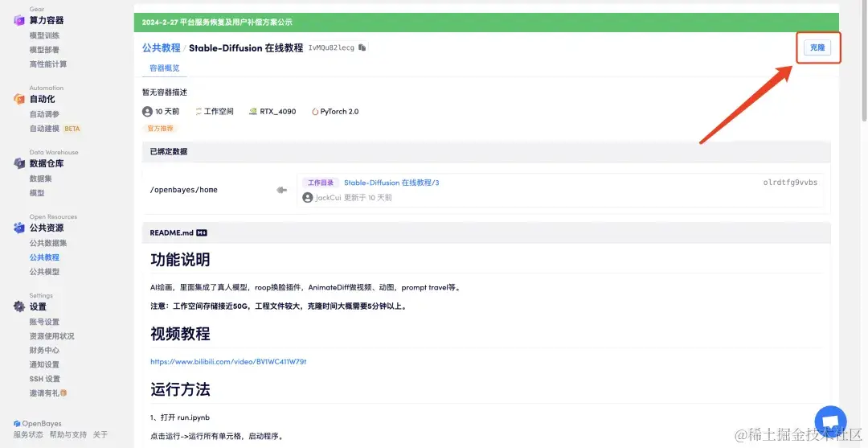Open the chat support bubble
Image resolution: width=868 pixels, height=448 pixels.
pyautogui.click(x=830, y=422)
